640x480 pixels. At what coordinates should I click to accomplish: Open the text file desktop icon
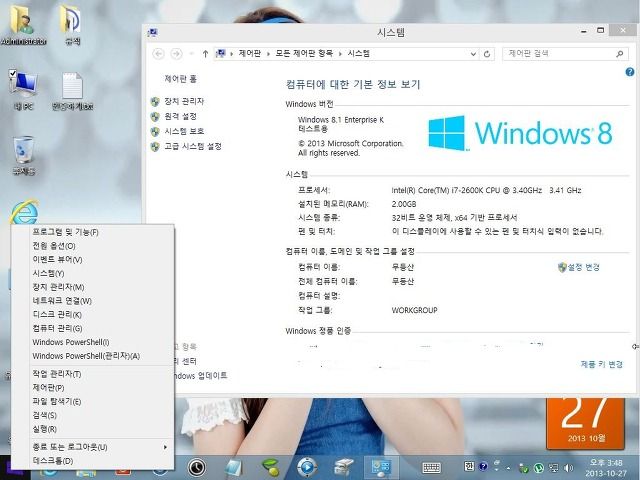(x=72, y=91)
